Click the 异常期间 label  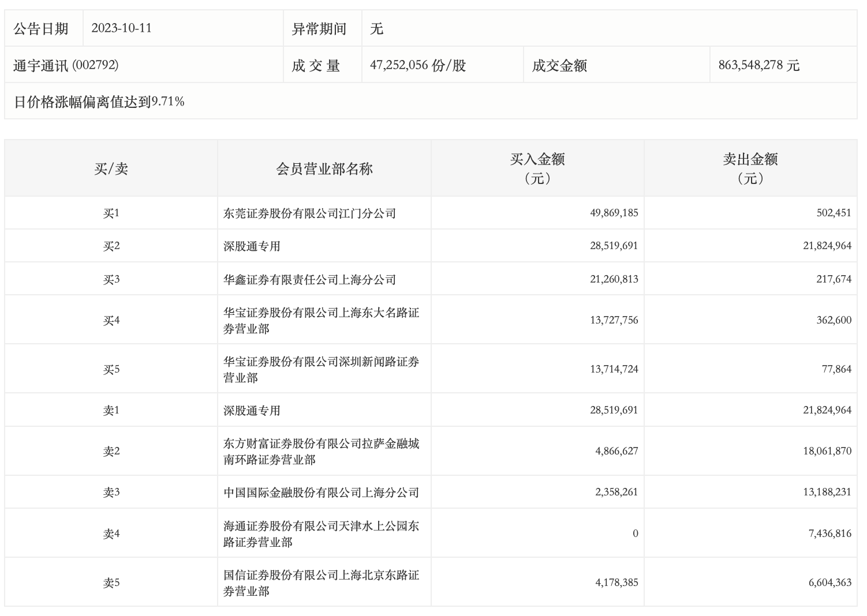(319, 28)
